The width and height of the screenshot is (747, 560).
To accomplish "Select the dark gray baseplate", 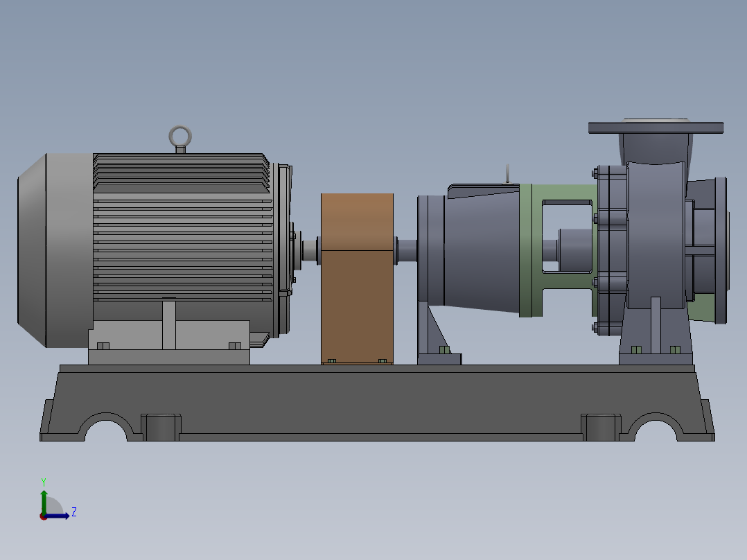I will 377,403.
